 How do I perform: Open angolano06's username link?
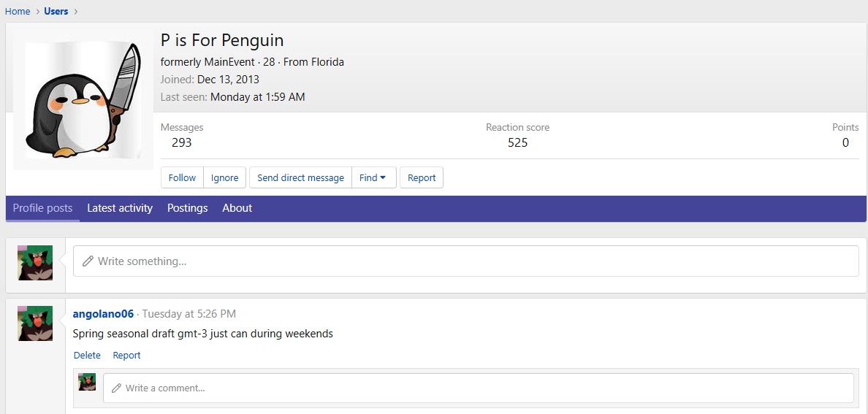(x=103, y=314)
